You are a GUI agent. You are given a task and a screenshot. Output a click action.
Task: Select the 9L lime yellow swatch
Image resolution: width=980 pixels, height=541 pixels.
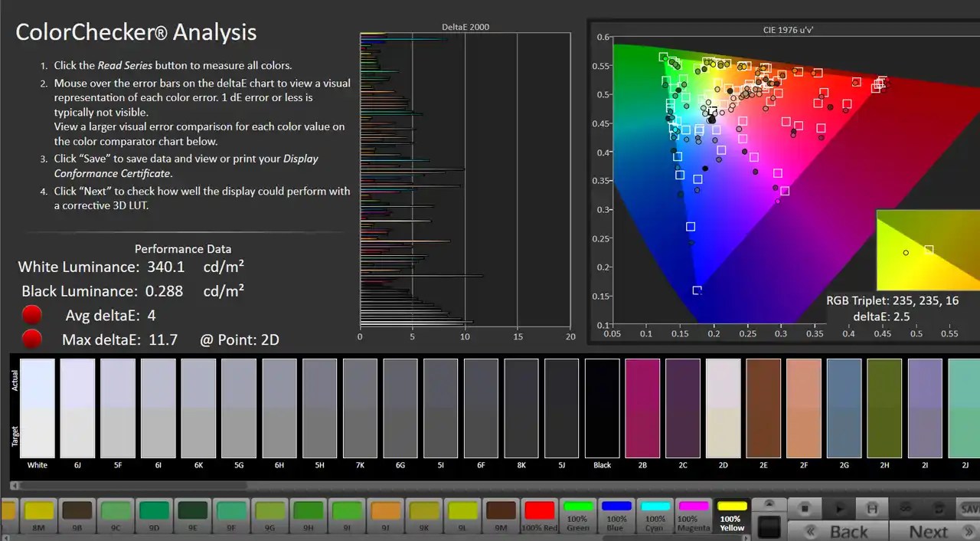click(x=462, y=515)
